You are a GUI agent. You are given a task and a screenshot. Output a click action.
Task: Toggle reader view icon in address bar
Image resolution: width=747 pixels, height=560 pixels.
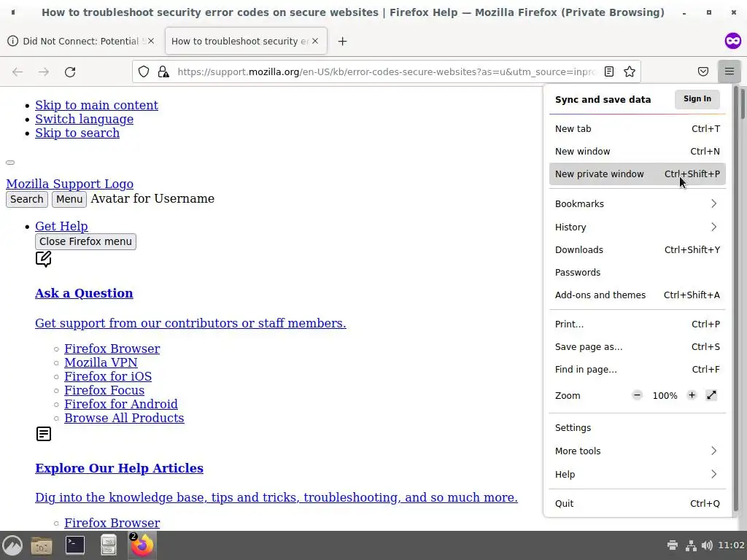tap(609, 71)
